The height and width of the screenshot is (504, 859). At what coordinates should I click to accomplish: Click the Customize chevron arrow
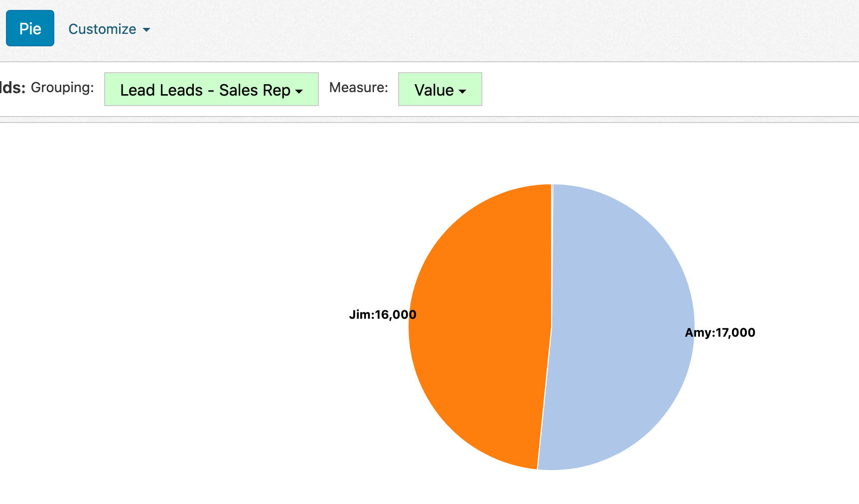click(146, 30)
